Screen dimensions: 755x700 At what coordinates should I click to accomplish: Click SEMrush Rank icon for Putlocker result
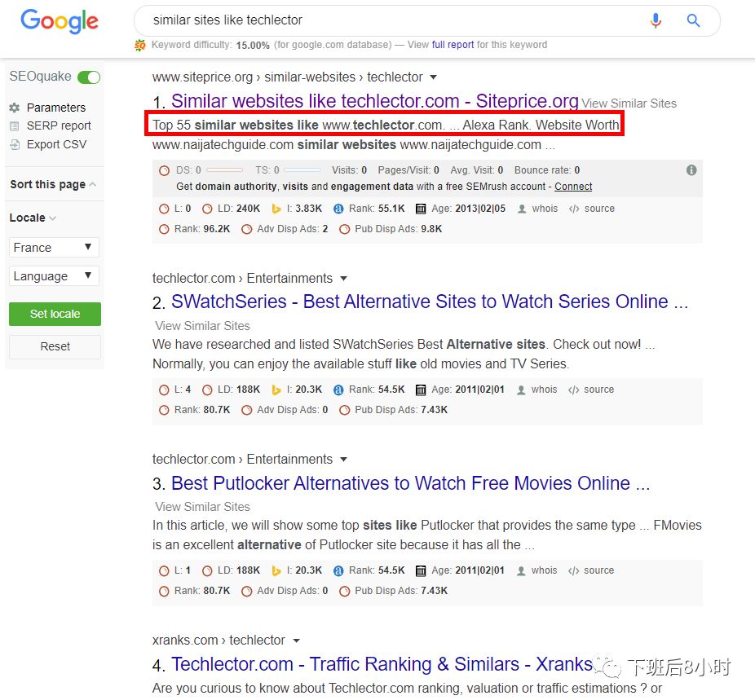164,592
